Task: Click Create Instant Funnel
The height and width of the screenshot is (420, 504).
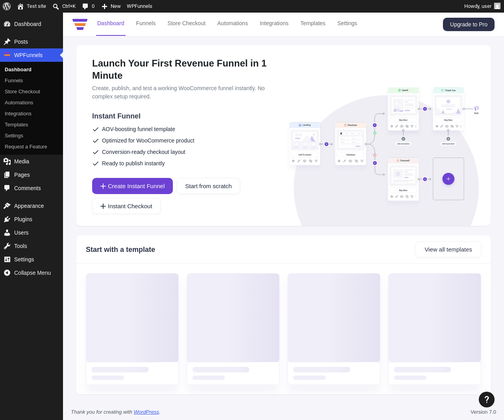Action: [132, 186]
